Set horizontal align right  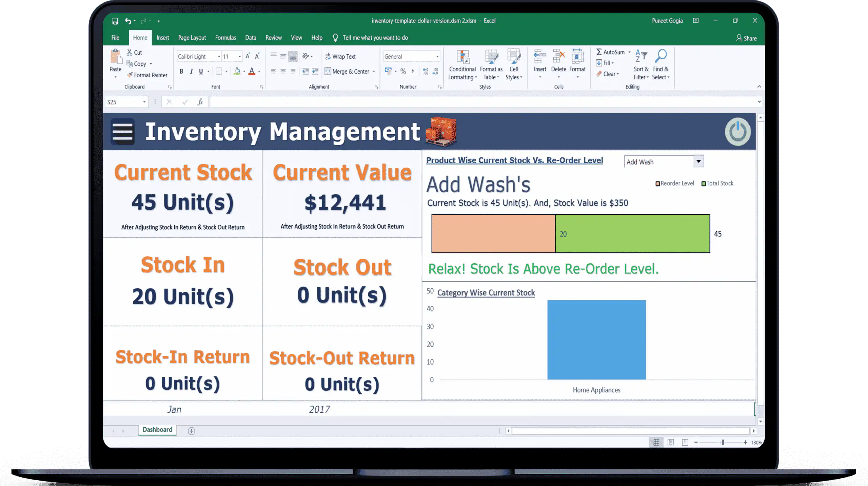coord(293,71)
